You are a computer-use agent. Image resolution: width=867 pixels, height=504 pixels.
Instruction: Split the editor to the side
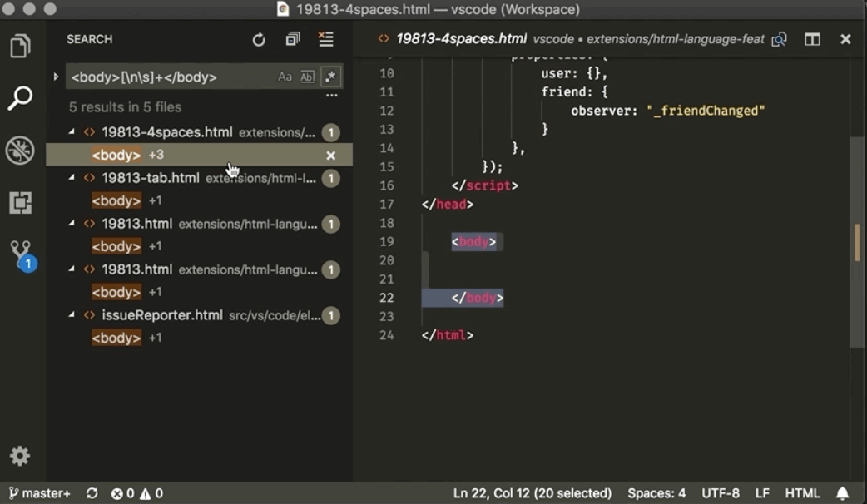pyautogui.click(x=812, y=39)
